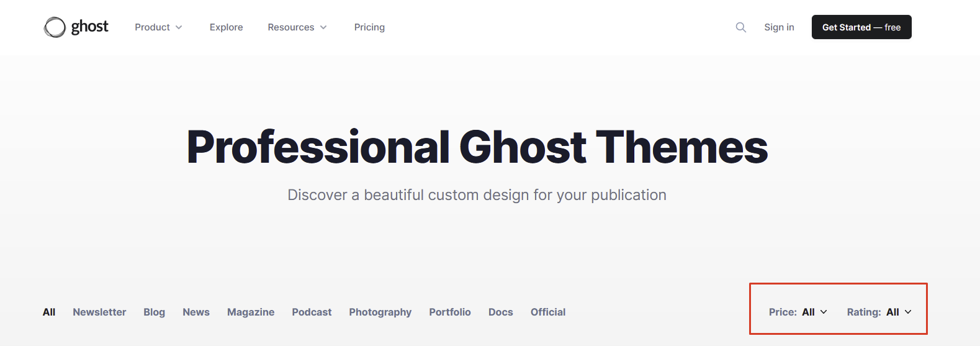This screenshot has height=346, width=980.
Task: Filter by Docs themes
Action: [x=500, y=312]
